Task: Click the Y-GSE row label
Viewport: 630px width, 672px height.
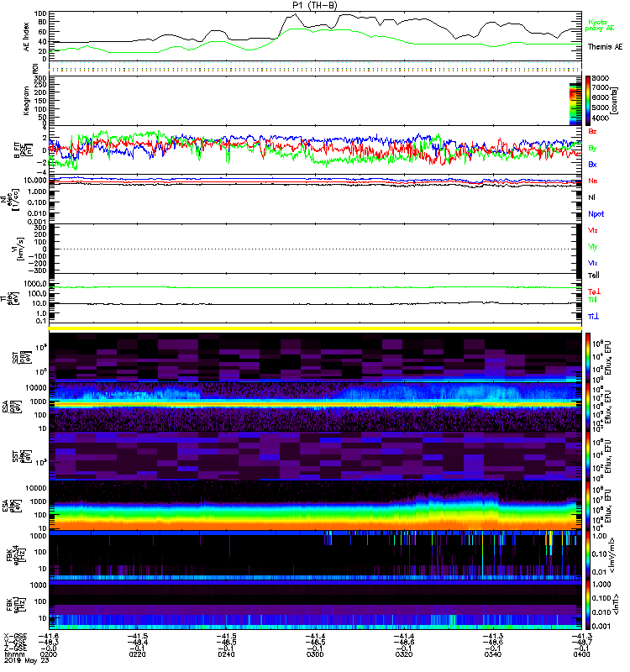Action: [15, 642]
